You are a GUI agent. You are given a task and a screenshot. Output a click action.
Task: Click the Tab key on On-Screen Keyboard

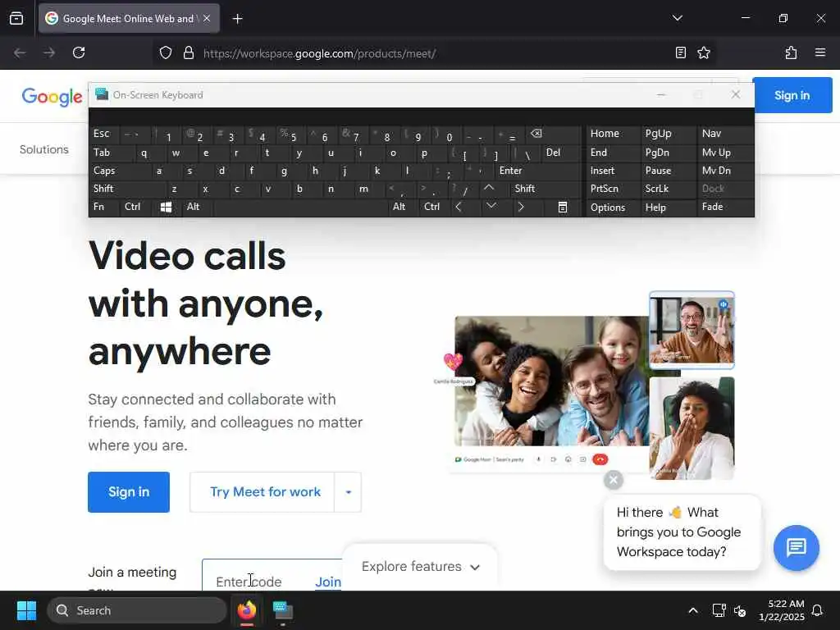click(109, 153)
